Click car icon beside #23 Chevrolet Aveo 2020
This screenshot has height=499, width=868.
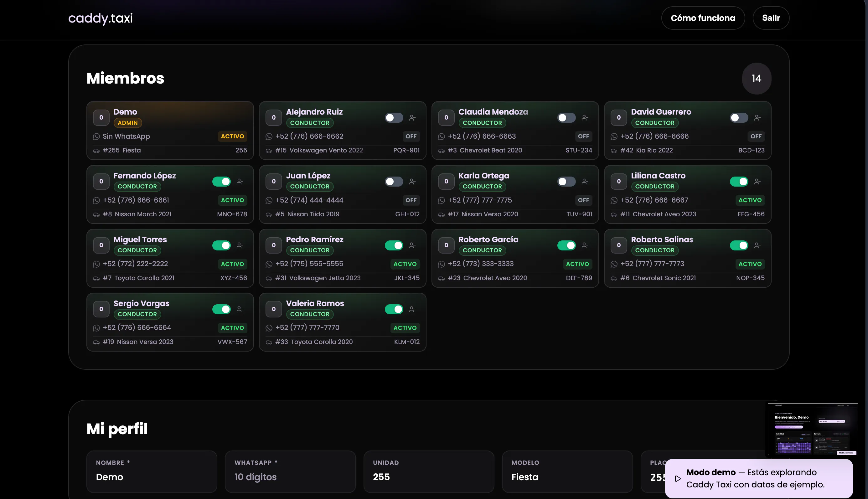tap(442, 278)
